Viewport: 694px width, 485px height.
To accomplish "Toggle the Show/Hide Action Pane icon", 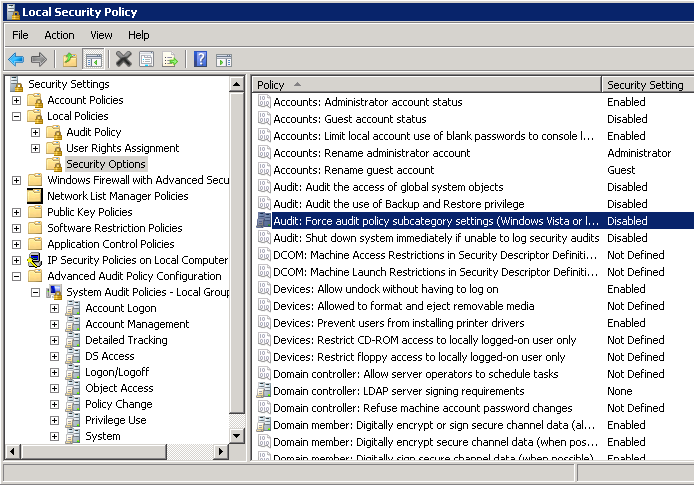I will point(224,60).
